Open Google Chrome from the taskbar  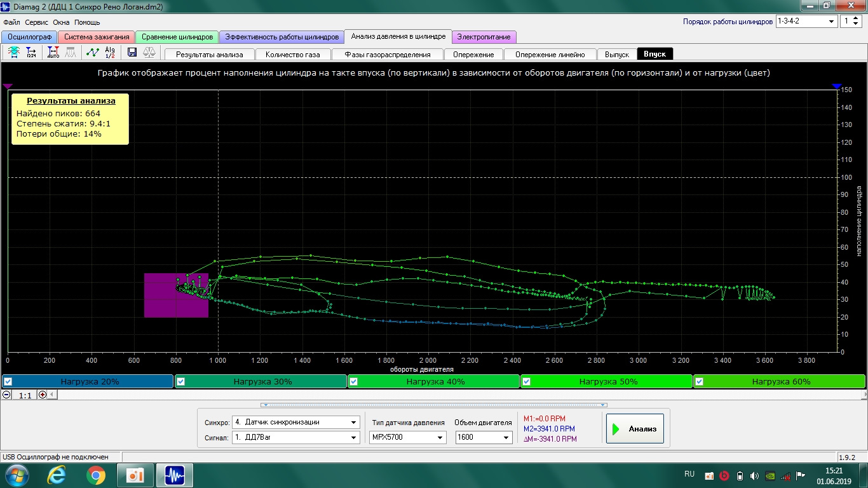(x=96, y=475)
